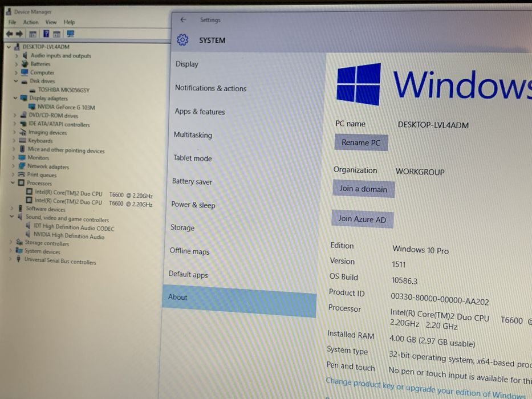Image resolution: width=532 pixels, height=399 pixels.
Task: Expand the DVD/CD-ROM drives node
Action: tap(15, 115)
